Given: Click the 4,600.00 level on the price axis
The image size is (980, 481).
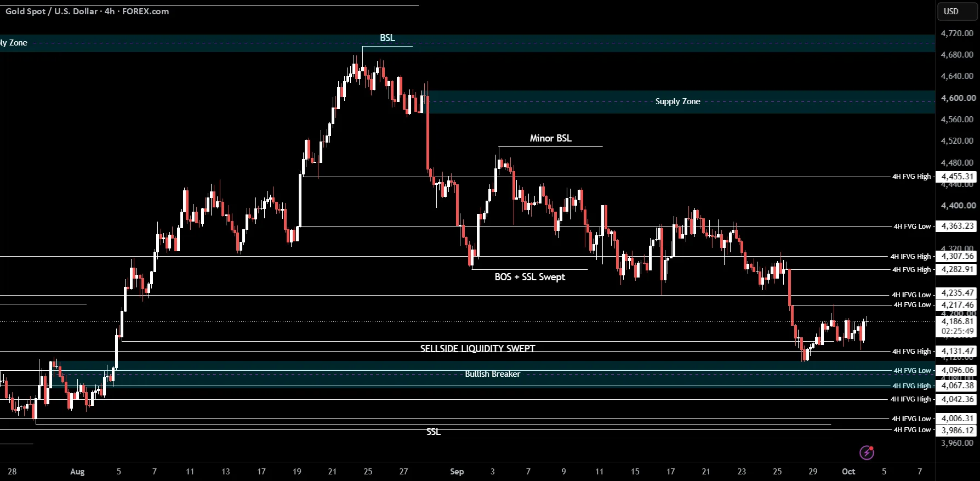Looking at the screenshot, I should [958, 98].
